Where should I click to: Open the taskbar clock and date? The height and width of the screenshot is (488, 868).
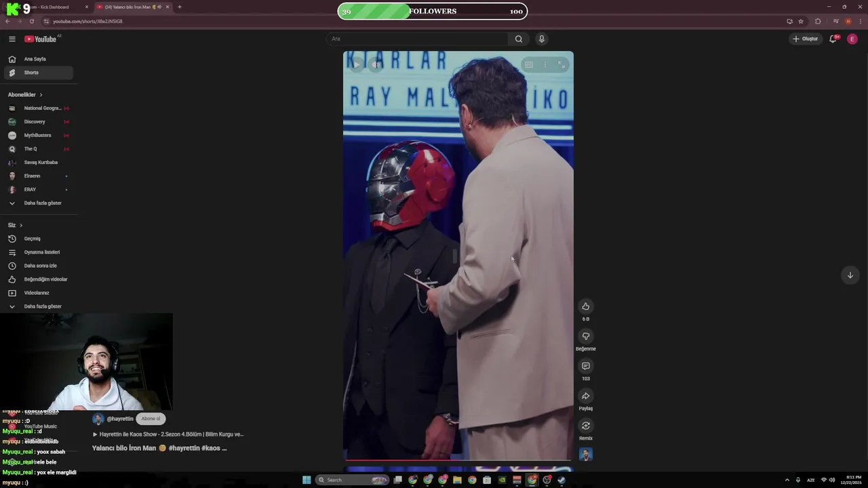pyautogui.click(x=851, y=480)
